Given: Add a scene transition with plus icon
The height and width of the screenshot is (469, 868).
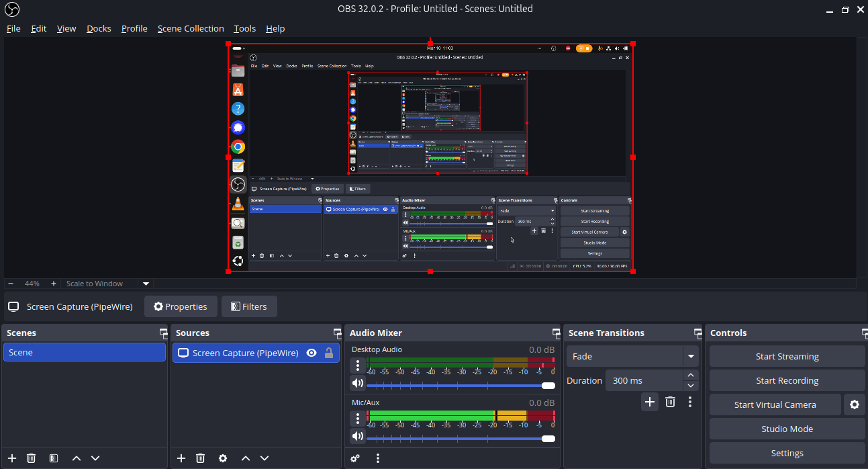Looking at the screenshot, I should click(650, 402).
